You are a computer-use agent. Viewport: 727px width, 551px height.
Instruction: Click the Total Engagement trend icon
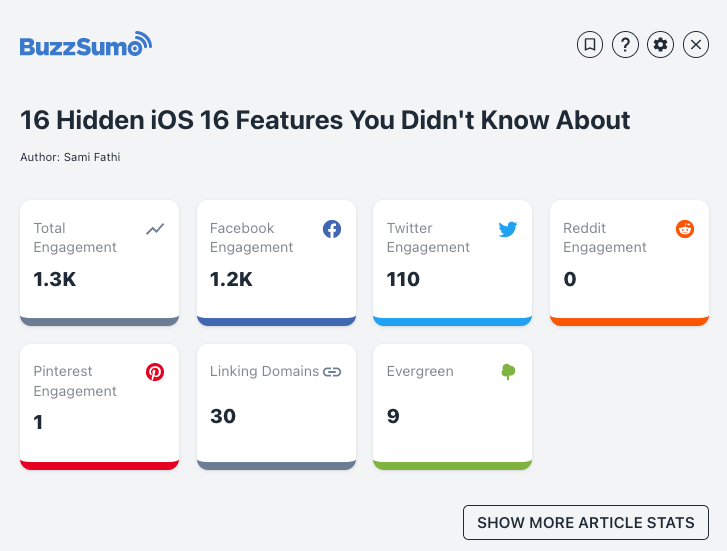(155, 229)
